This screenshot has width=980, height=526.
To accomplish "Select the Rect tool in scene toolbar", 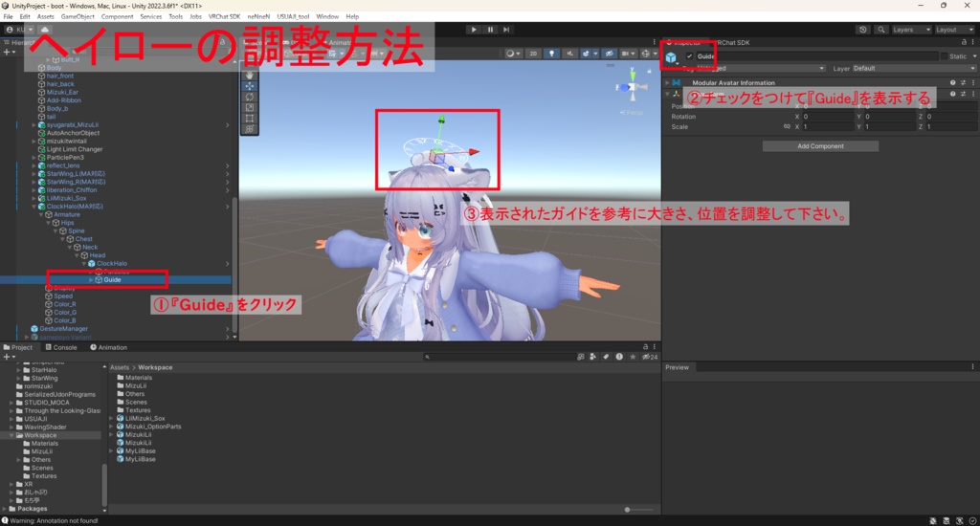I will 250,118.
